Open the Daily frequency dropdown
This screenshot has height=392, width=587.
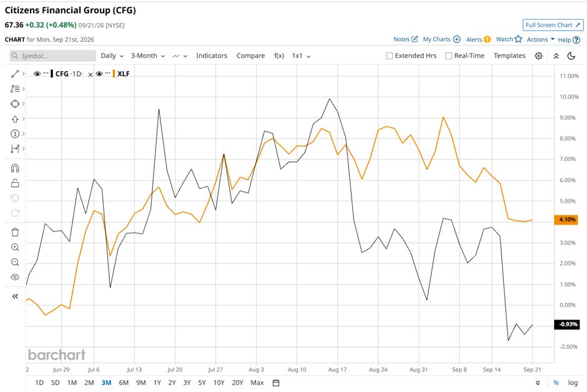coord(112,56)
